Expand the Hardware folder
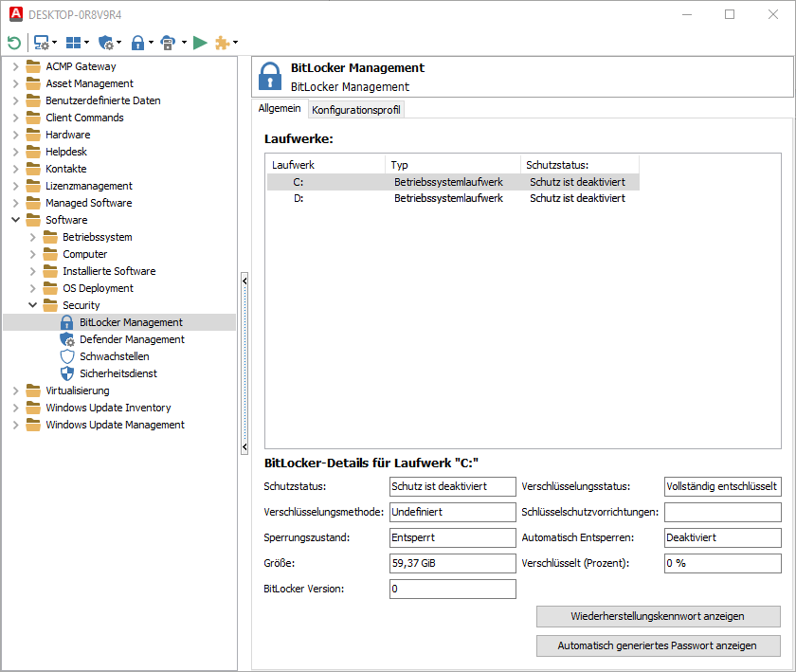The width and height of the screenshot is (796, 672). [17, 134]
